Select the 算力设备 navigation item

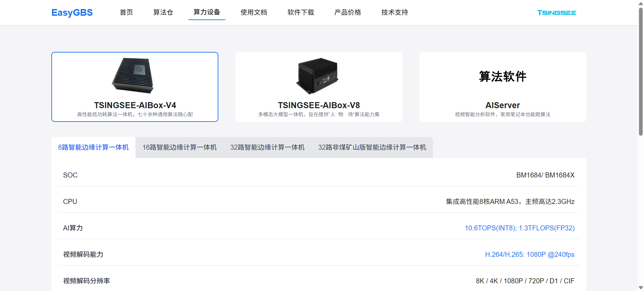[207, 12]
